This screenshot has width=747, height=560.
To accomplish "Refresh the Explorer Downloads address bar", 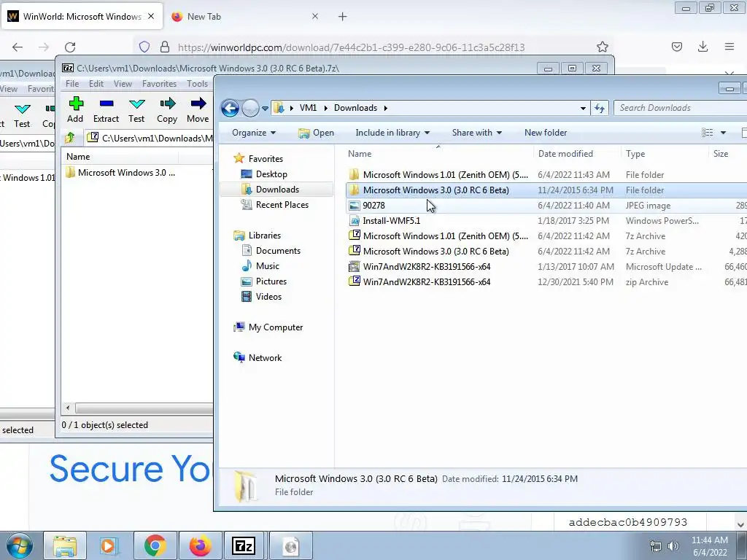I will 600,108.
